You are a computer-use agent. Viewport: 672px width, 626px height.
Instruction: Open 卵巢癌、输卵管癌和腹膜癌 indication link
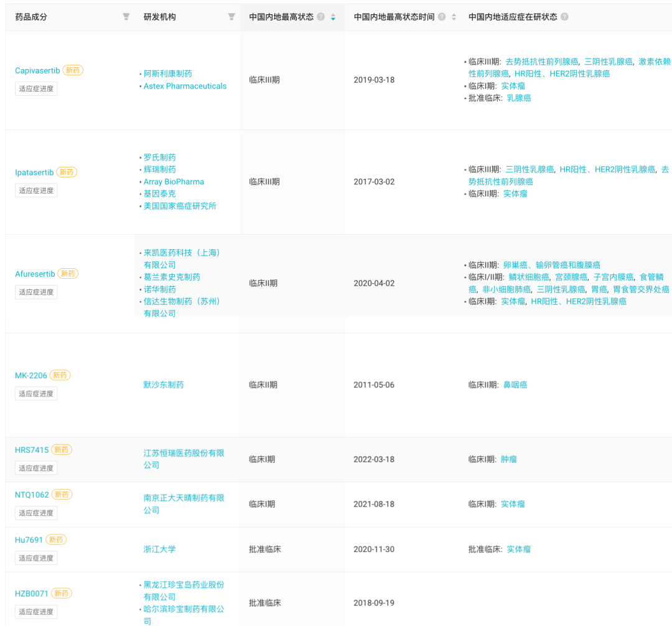[x=551, y=265]
